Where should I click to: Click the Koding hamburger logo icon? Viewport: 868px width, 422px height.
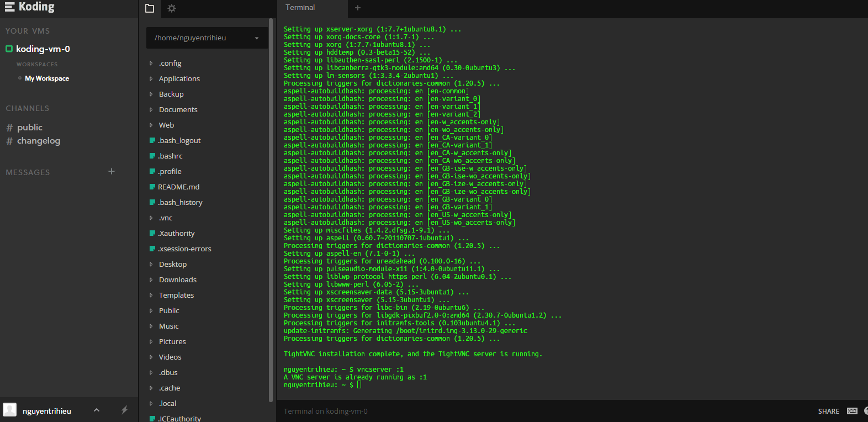(10, 7)
